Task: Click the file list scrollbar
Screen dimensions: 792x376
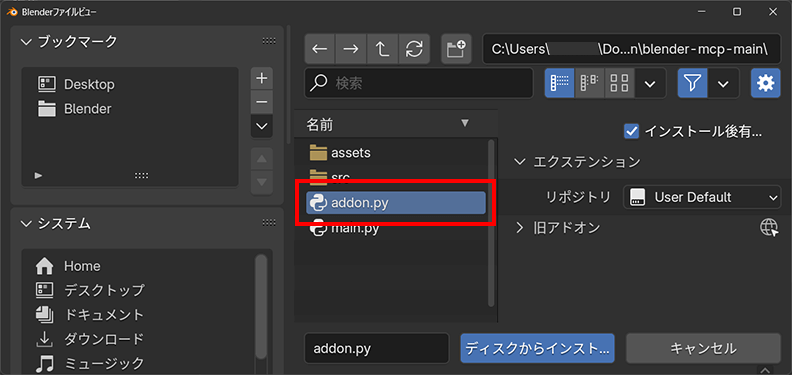Action: click(491, 223)
